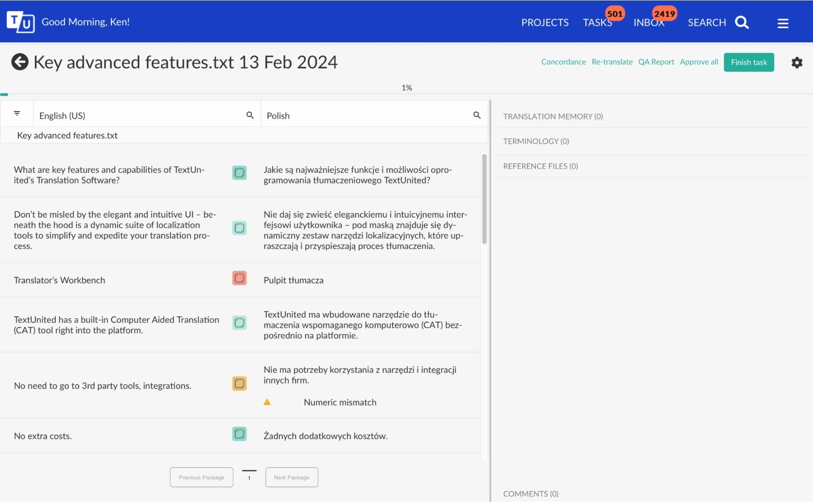The width and height of the screenshot is (813, 504).
Task: Expand REFERENCE FILES (0) panel
Action: point(540,166)
